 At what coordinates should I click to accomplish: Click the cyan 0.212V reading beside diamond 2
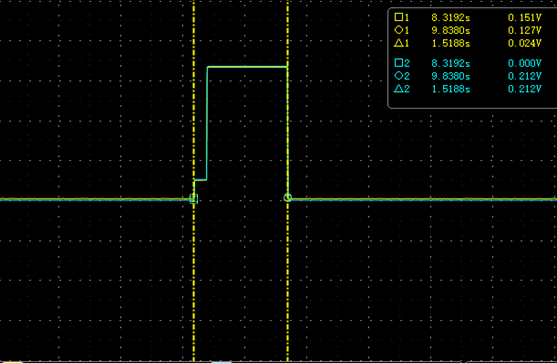pyautogui.click(x=525, y=76)
